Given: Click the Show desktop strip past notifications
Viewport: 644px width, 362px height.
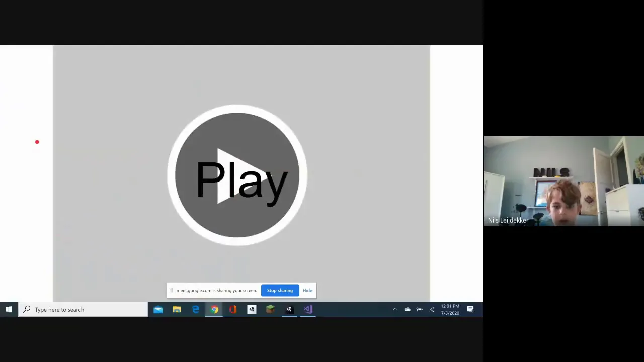Looking at the screenshot, I should 481,309.
